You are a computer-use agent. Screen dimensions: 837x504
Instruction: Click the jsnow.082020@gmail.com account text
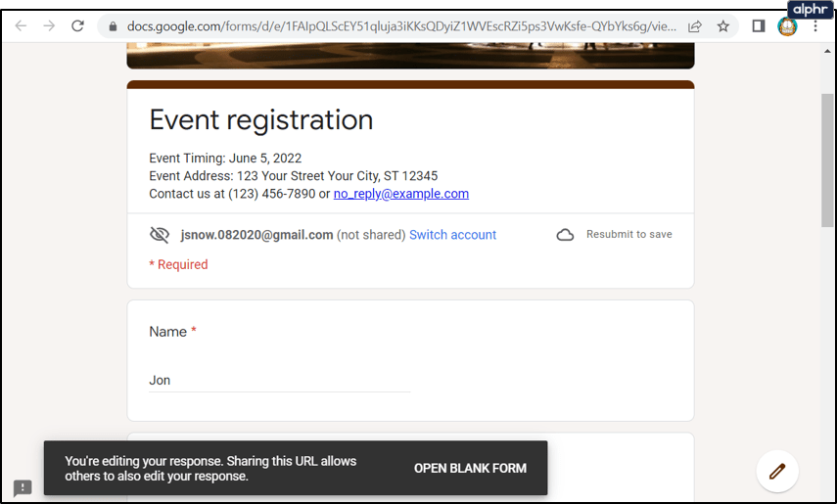click(x=256, y=235)
